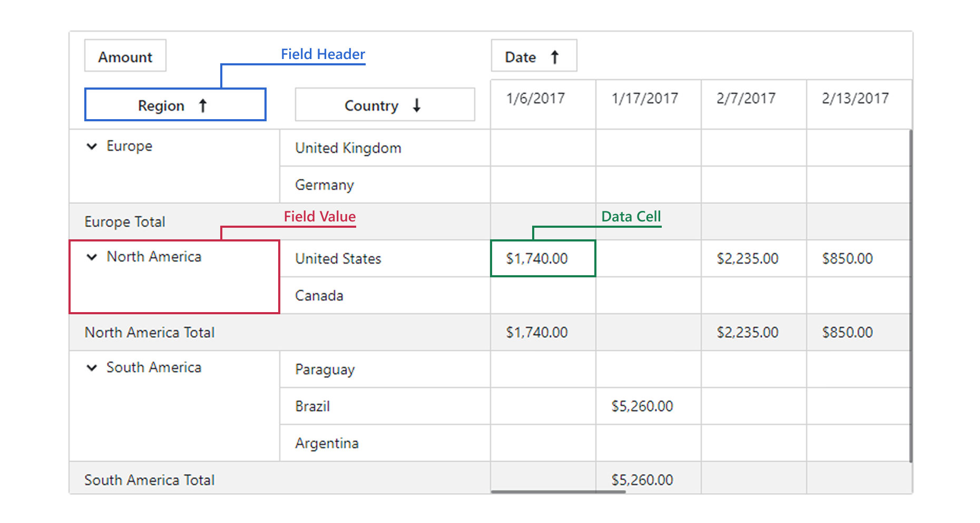
Task: Click the Country descending sort arrow
Action: click(x=417, y=105)
